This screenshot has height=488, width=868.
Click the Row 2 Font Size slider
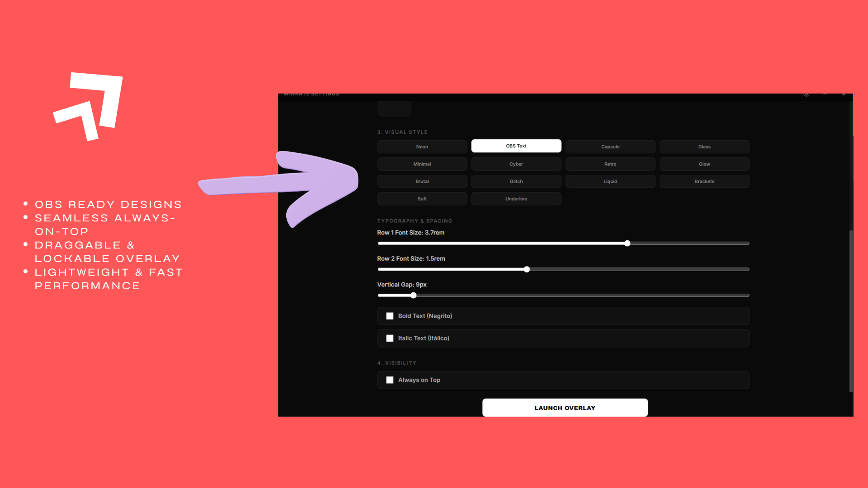(563, 269)
